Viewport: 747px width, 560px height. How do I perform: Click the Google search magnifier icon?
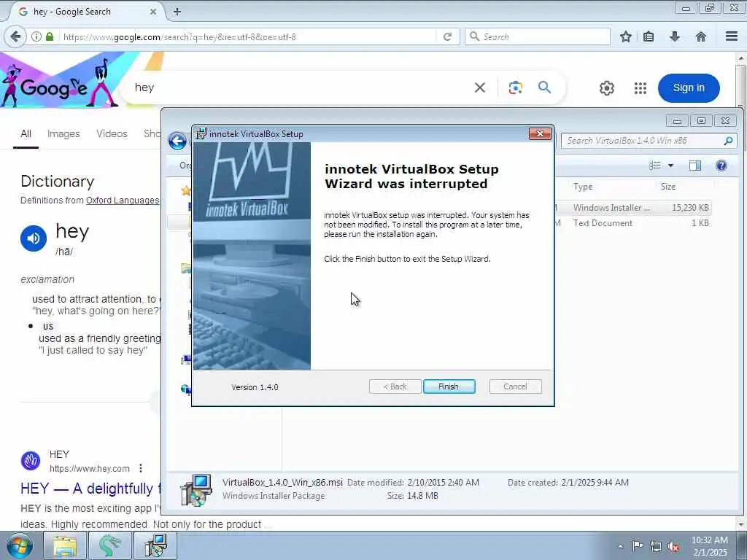click(x=544, y=87)
